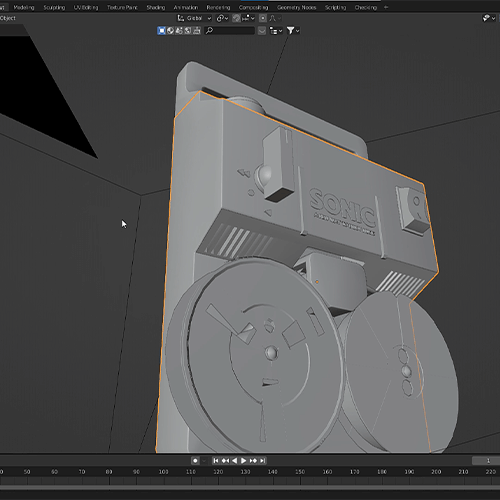Toggle snapping magnet icon
The width and height of the screenshot is (500, 500).
tap(236, 18)
